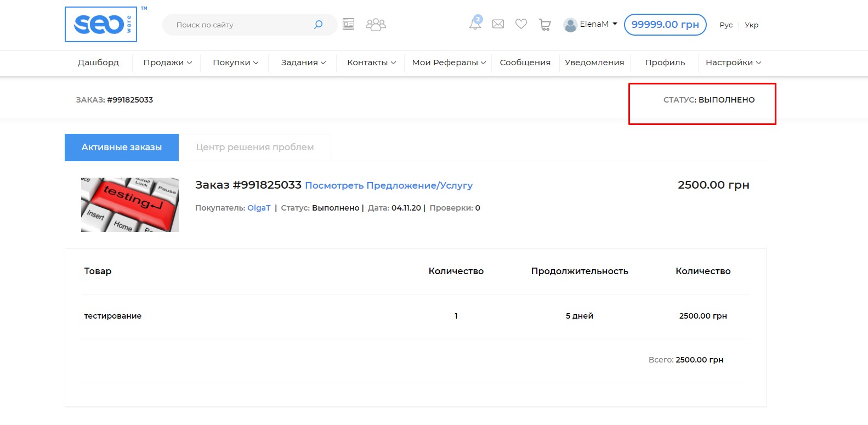
Task: Click the 99999.00 грн balance button
Action: coord(665,25)
